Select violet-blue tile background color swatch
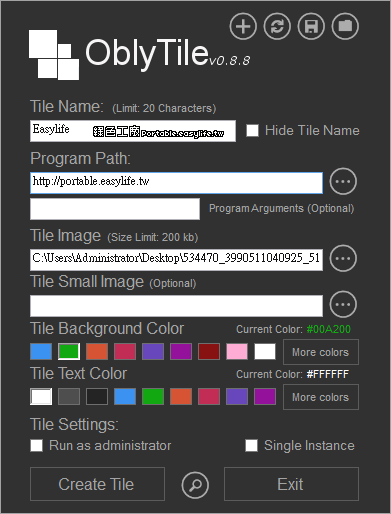The image size is (391, 514). pyautogui.click(x=153, y=352)
